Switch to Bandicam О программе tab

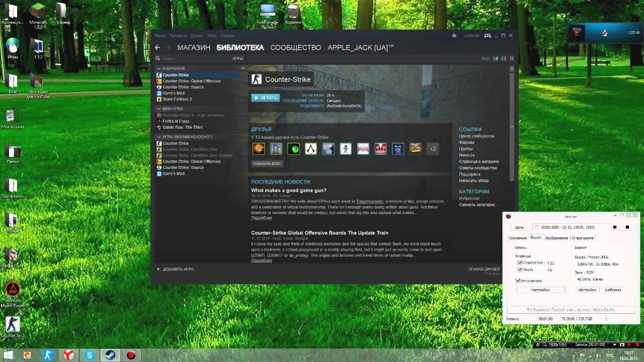click(x=582, y=238)
